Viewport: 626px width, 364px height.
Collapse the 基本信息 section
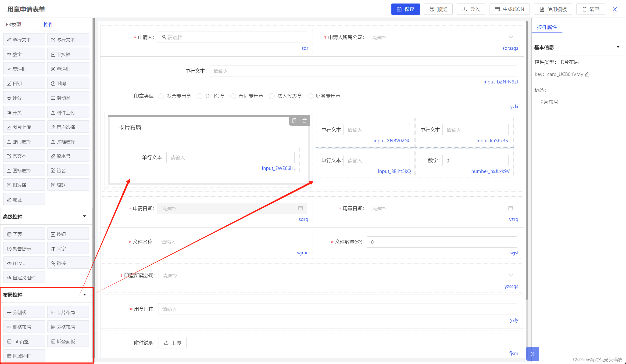pos(618,47)
